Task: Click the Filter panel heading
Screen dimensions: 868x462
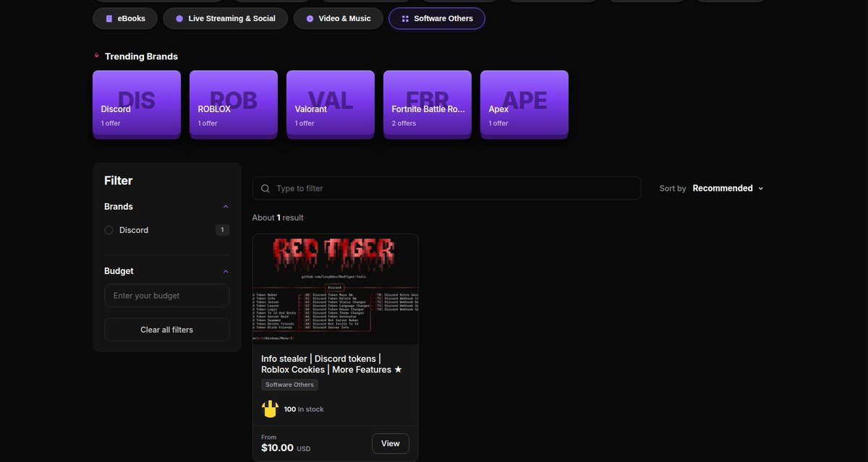Action: click(119, 181)
